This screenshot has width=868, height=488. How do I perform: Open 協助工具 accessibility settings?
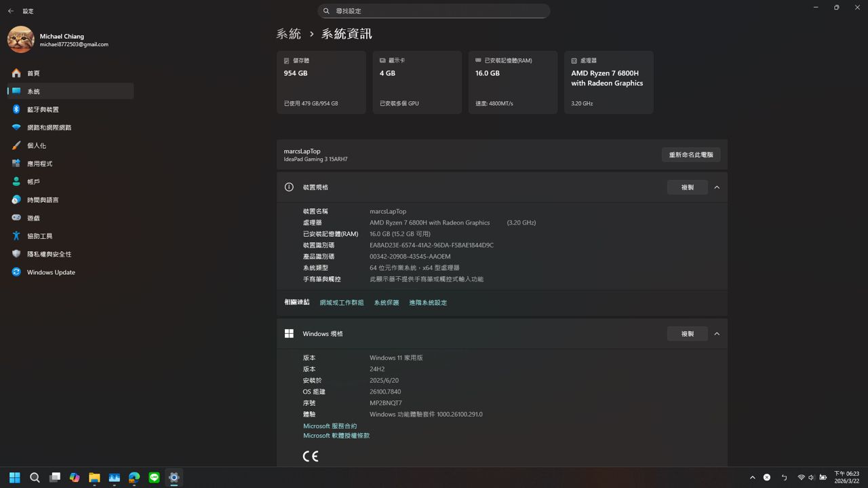[x=39, y=236]
